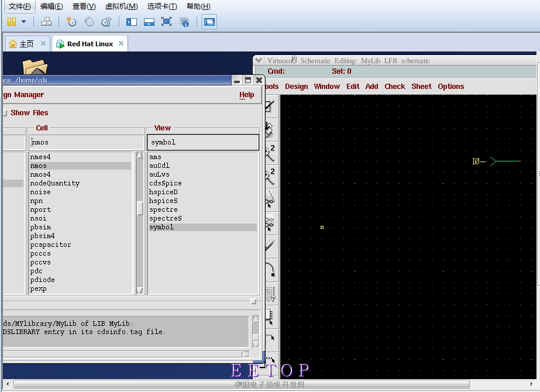The height and width of the screenshot is (392, 540).
Task: Select the spectre view entry
Action: 163,209
